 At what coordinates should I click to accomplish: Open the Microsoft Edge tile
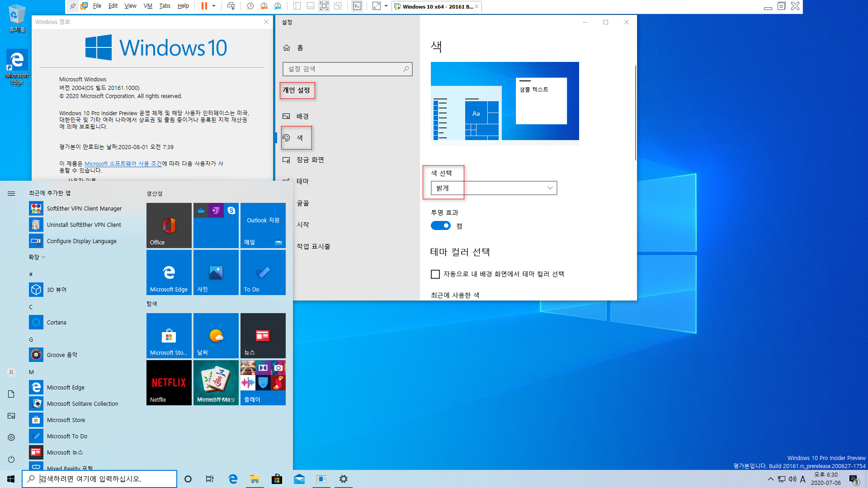pos(169,272)
